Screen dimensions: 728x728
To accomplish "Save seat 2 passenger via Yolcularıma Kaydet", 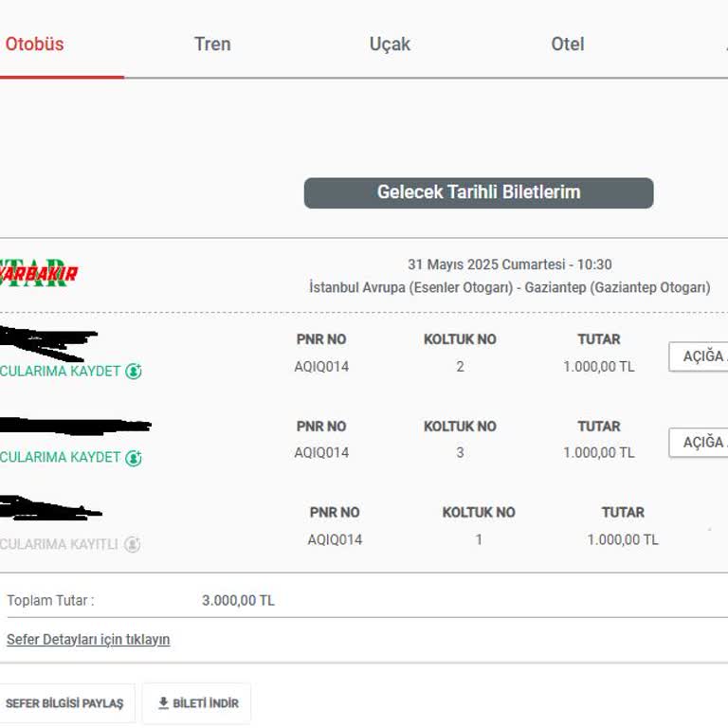I will pyautogui.click(x=61, y=371).
